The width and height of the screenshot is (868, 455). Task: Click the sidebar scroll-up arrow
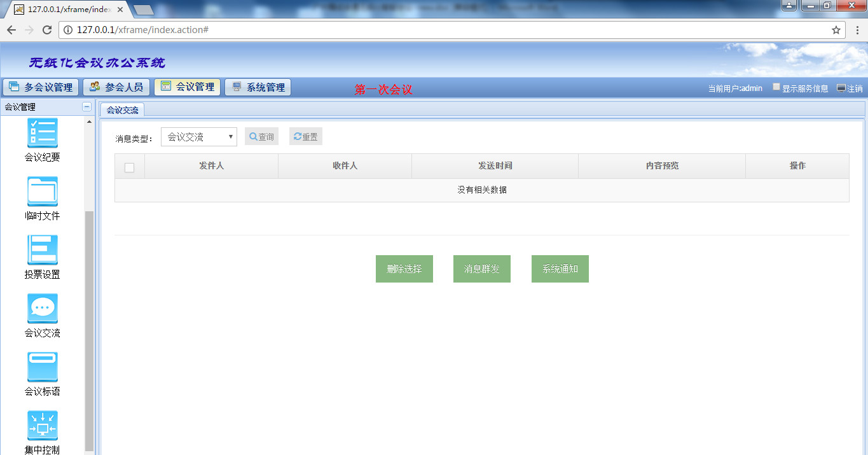(x=89, y=122)
